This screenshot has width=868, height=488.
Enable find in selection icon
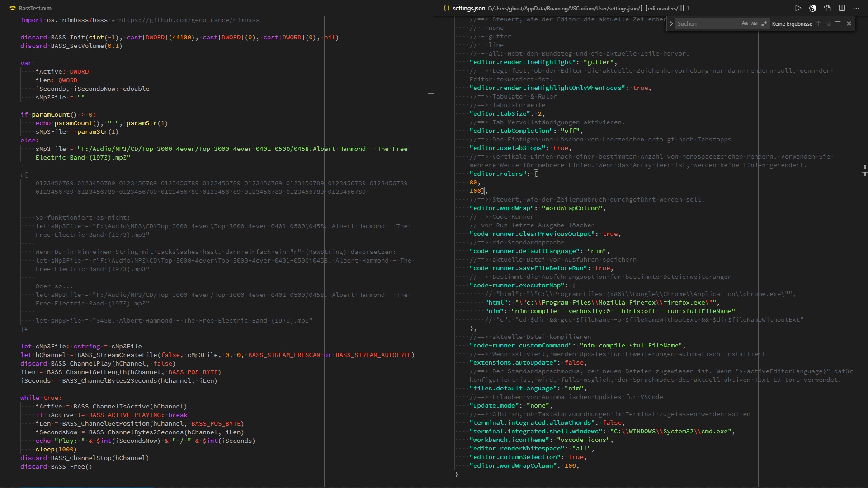coord(838,23)
